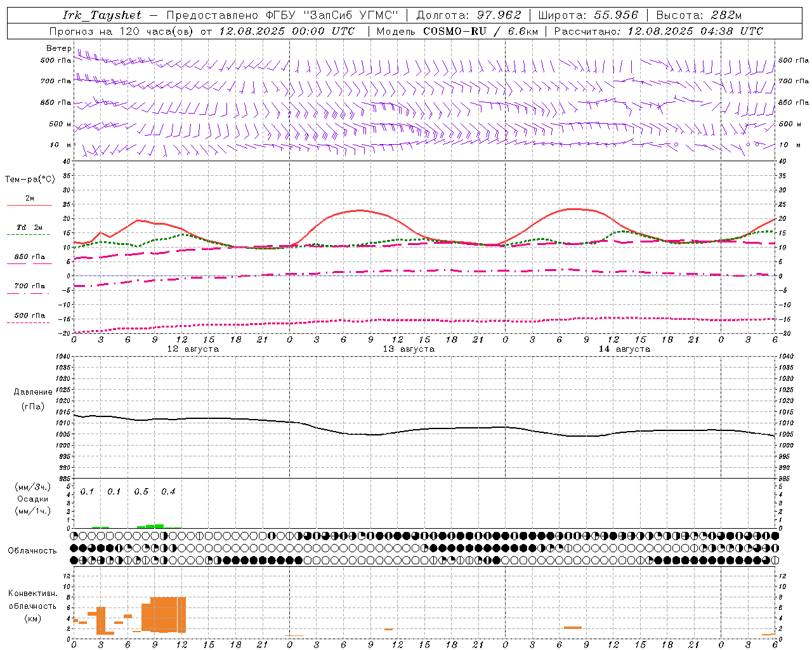Click the elevation text "Высота: 282м"
The width and height of the screenshot is (812, 650).
[699, 15]
